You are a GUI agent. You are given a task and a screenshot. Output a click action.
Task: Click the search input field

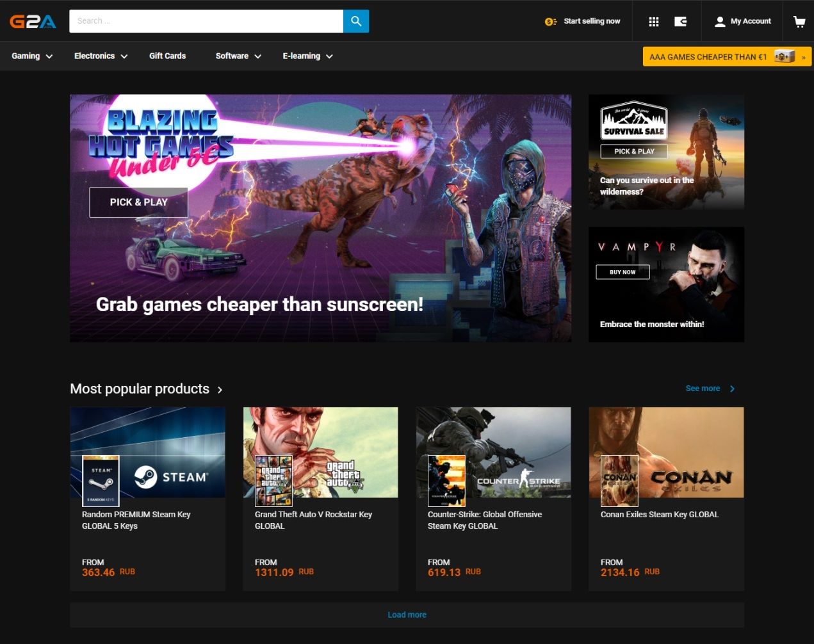tap(206, 21)
